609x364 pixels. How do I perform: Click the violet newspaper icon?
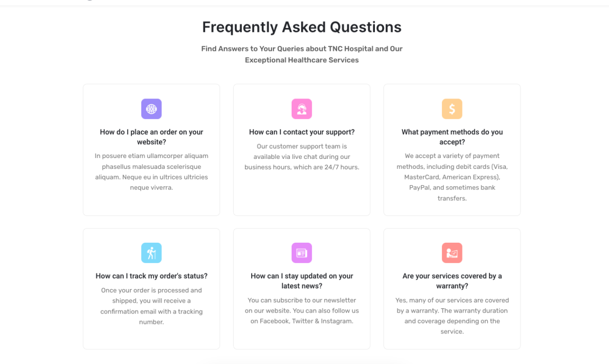302,253
